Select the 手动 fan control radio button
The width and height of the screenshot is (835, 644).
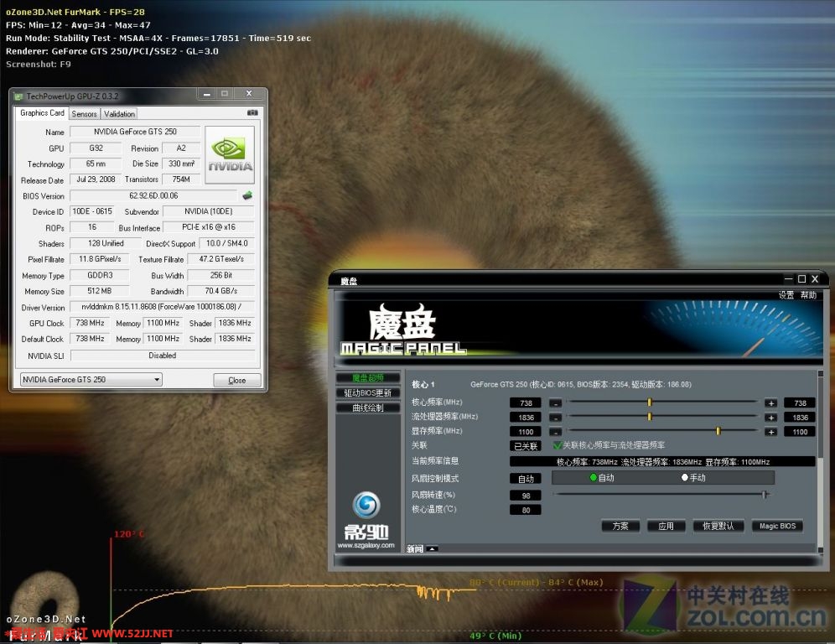(x=685, y=477)
